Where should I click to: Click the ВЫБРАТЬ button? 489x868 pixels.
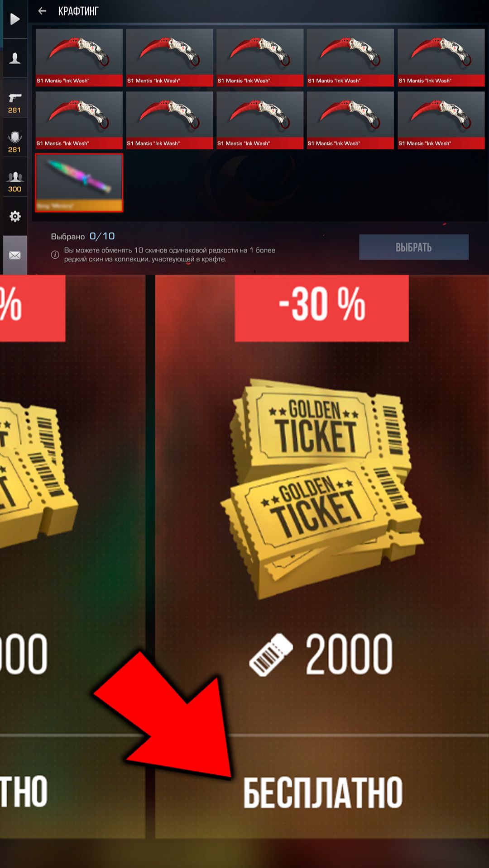click(414, 247)
